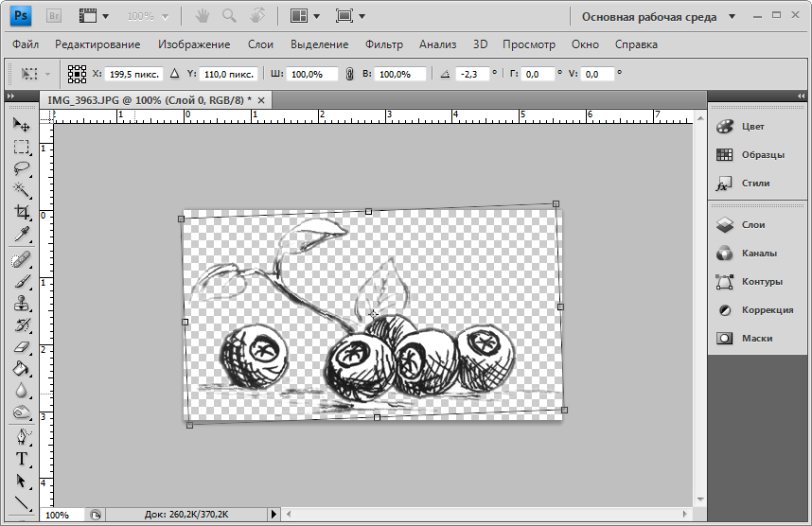Select the Brush tool
812x526 pixels.
(x=21, y=281)
